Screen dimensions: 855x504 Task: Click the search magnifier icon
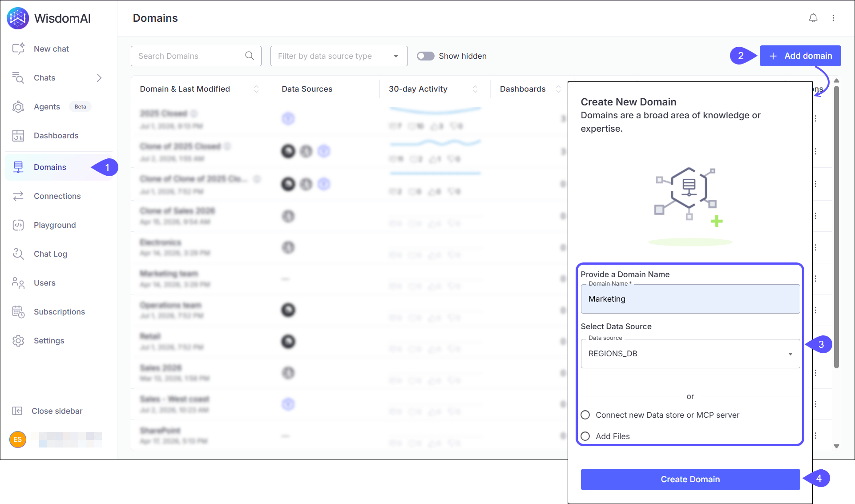point(250,56)
